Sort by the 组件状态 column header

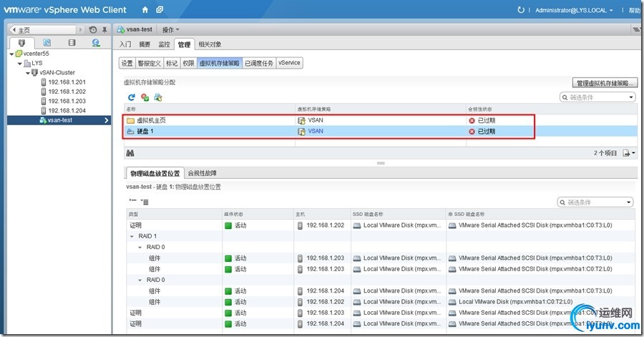pos(258,214)
